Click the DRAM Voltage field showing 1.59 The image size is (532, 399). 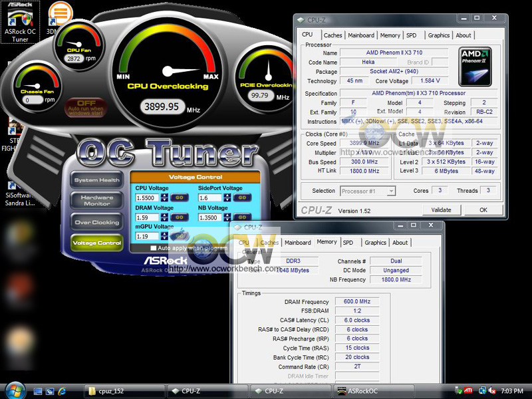click(147, 217)
